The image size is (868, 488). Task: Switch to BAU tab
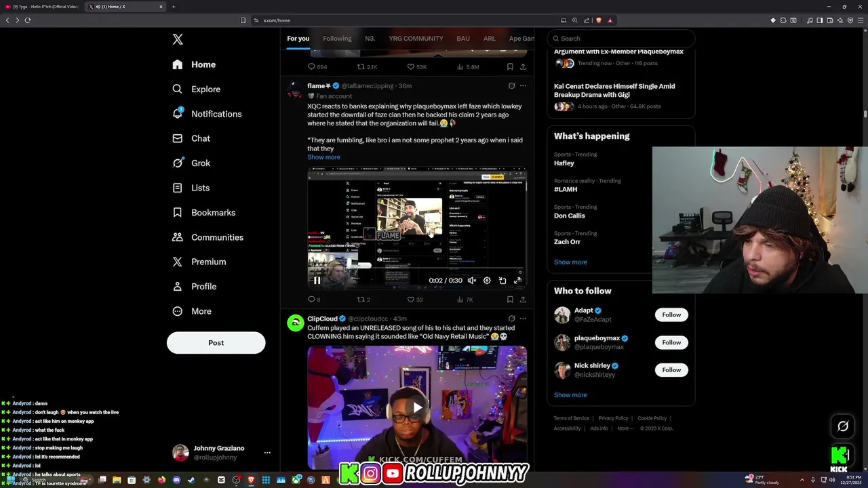[x=463, y=39]
